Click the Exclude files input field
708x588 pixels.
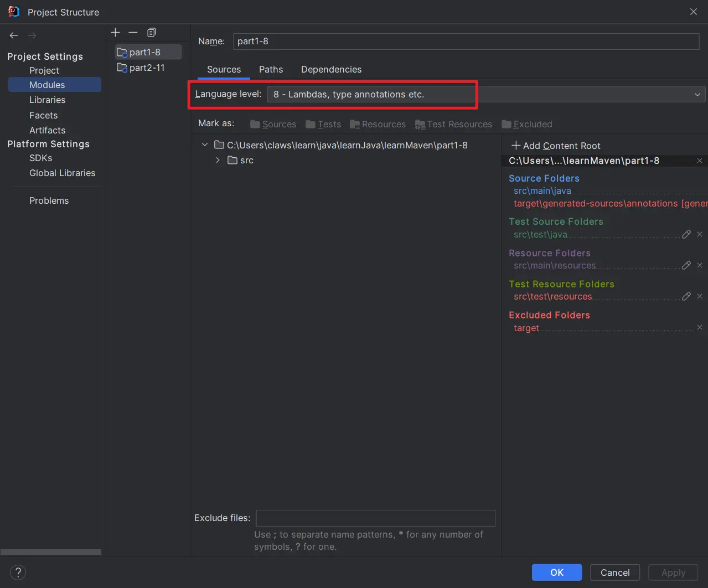[375, 518]
